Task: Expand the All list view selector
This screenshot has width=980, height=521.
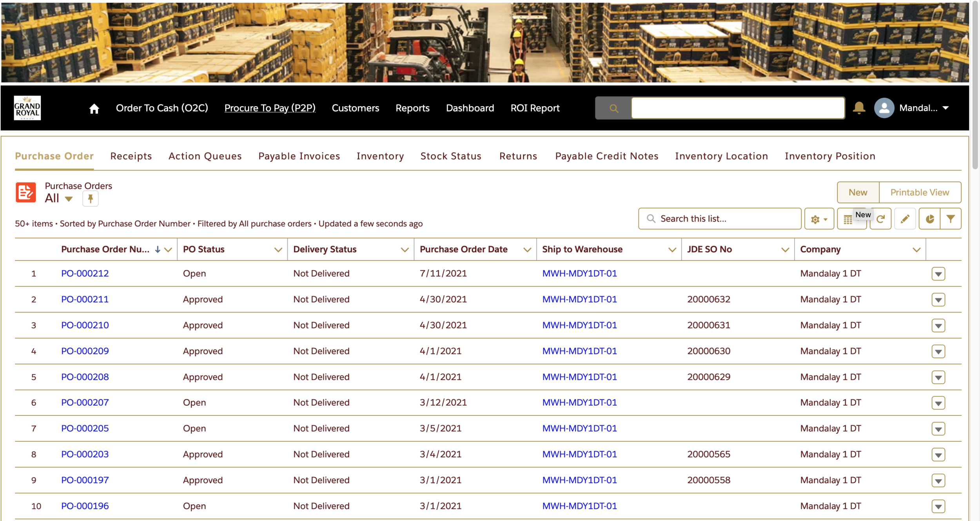Action: pyautogui.click(x=69, y=199)
